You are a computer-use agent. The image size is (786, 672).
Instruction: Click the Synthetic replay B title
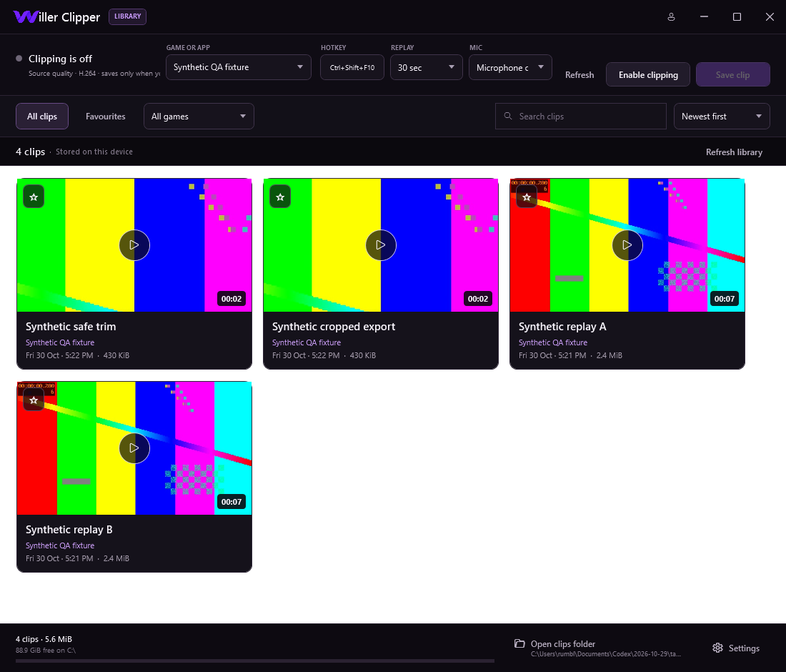(x=69, y=530)
